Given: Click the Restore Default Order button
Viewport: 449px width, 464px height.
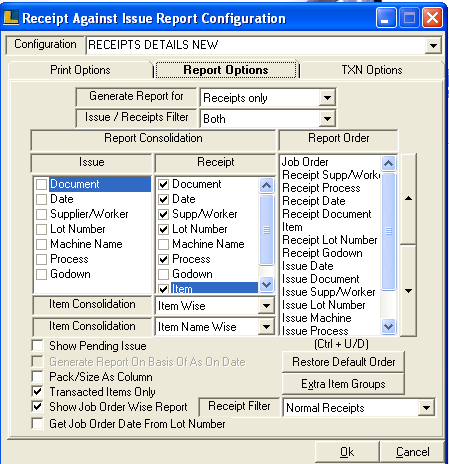Looking at the screenshot, I should tap(343, 362).
